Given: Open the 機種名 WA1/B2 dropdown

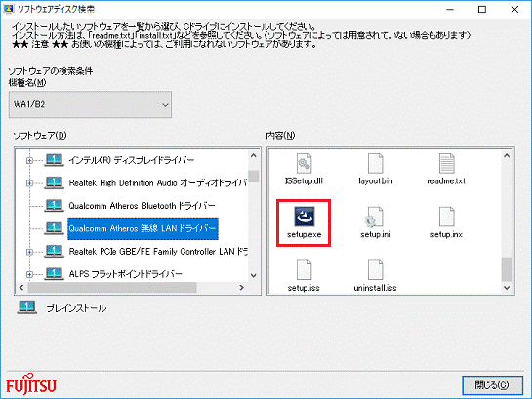Looking at the screenshot, I should [90, 104].
